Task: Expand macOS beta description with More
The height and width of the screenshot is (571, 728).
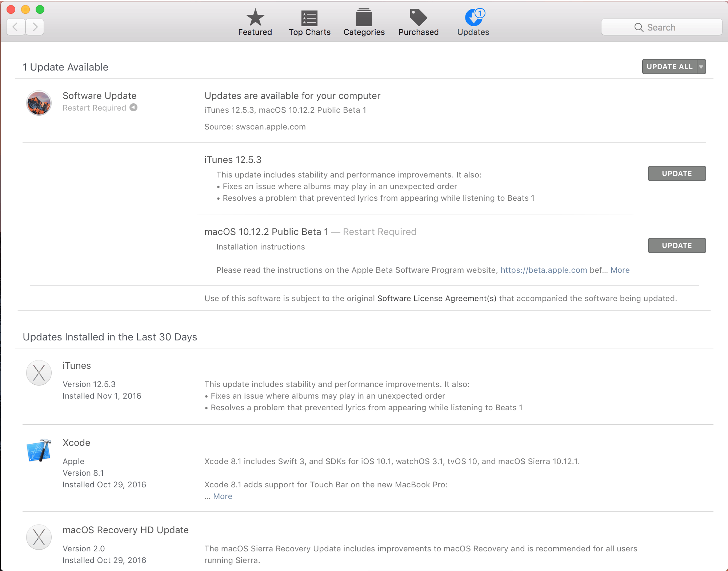Action: click(x=620, y=270)
